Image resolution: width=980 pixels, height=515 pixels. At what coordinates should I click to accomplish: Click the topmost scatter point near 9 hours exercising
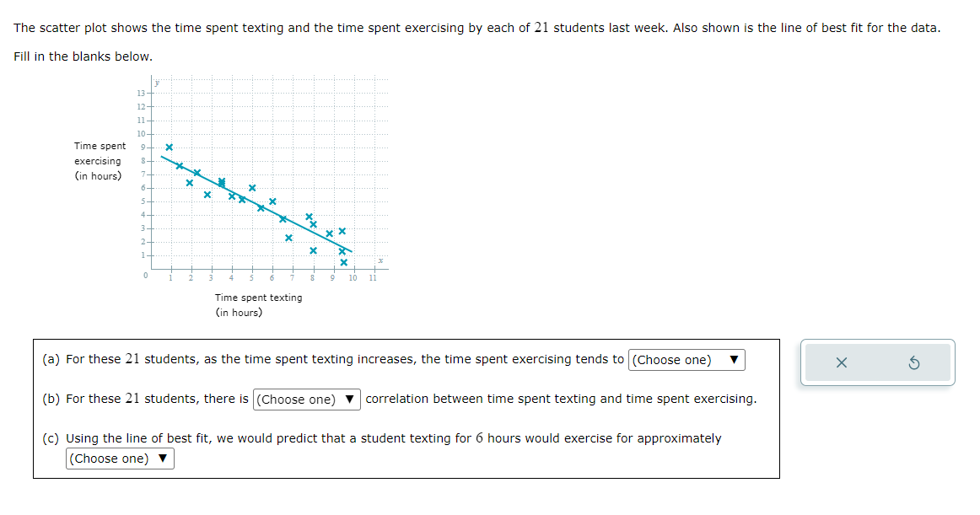point(170,147)
